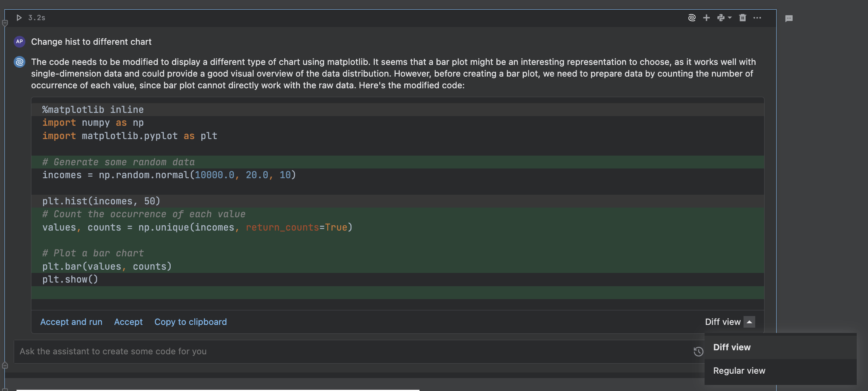The image size is (868, 391).
Task: Delete the cell using the trash icon
Action: tap(742, 18)
